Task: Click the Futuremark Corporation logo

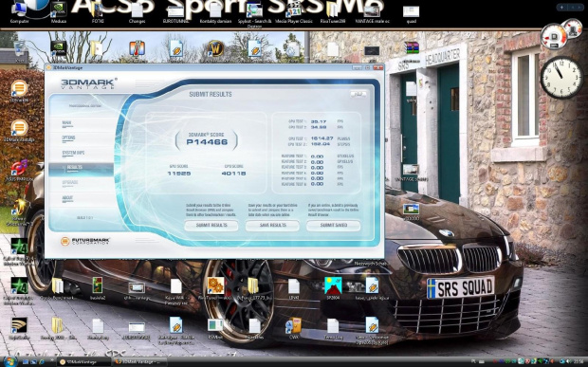Action: click(85, 241)
